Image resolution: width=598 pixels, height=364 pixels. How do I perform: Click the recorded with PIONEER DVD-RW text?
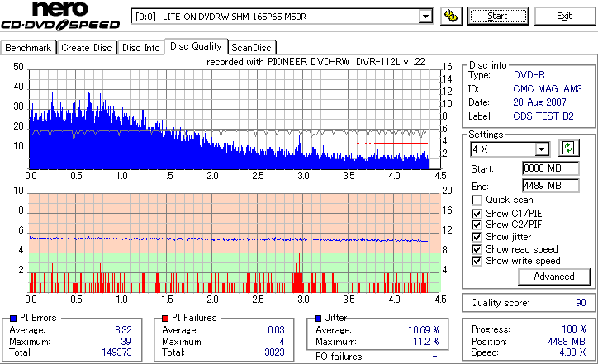[x=316, y=62]
